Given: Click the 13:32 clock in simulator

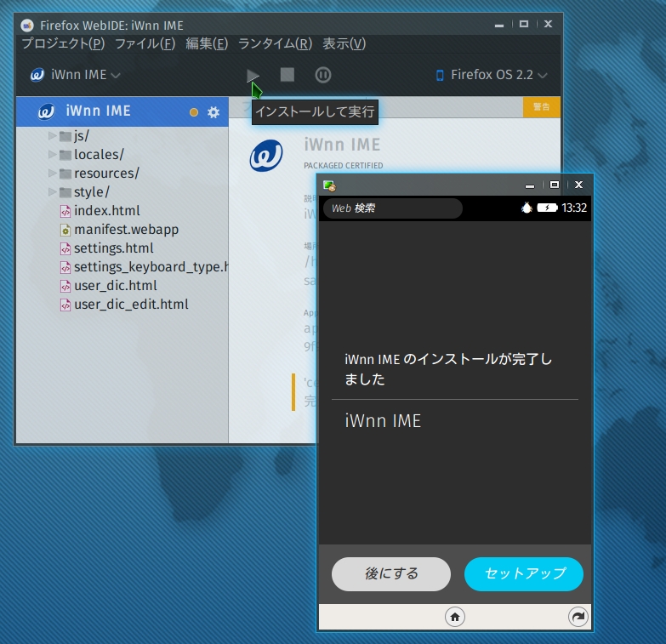Looking at the screenshot, I should tap(574, 208).
